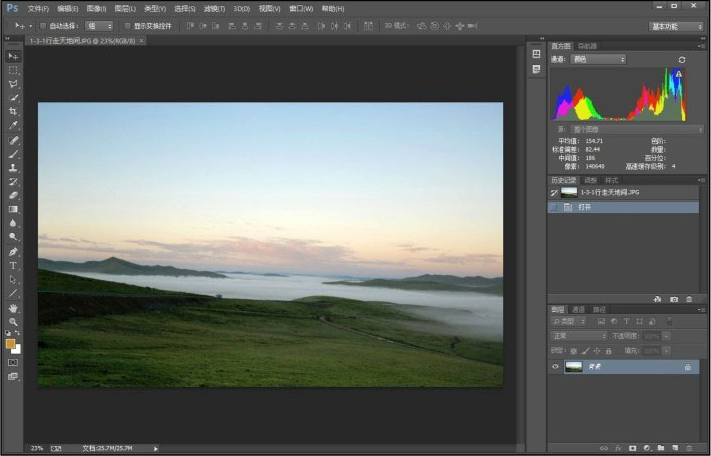
Task: Hide the 背景 layer with eye icon
Action: [x=555, y=367]
